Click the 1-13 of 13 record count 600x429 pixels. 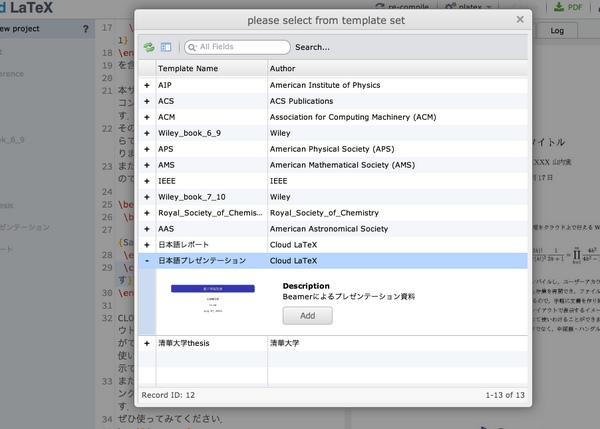[x=505, y=395]
